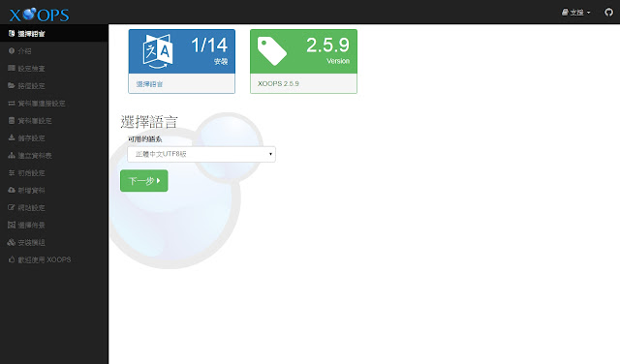Open the 正體中文UTF8版 language dropdown
The image size is (620, 364).
tap(201, 154)
